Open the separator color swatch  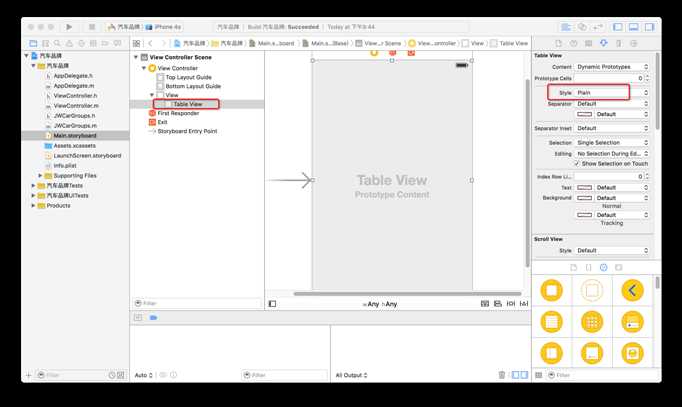[585, 114]
